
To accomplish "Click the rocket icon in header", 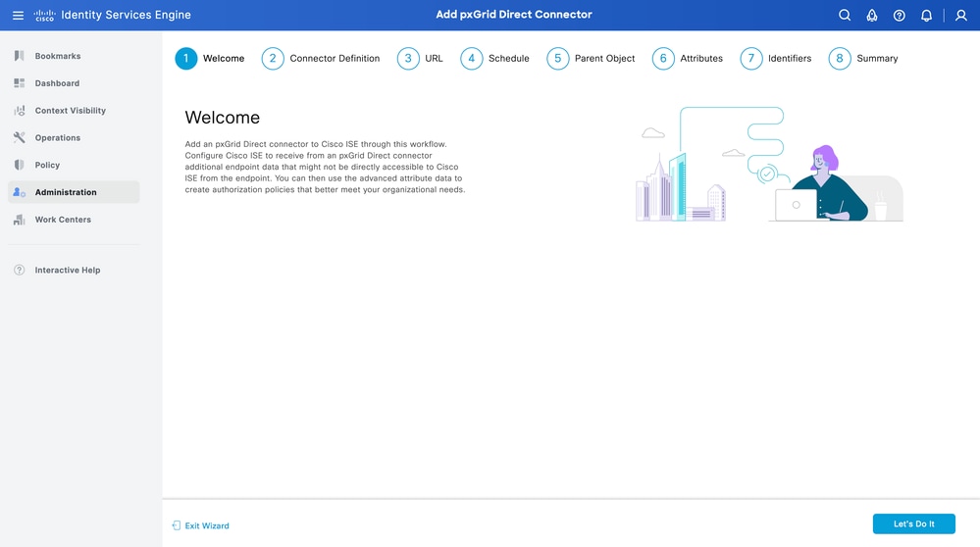I will click(x=872, y=15).
